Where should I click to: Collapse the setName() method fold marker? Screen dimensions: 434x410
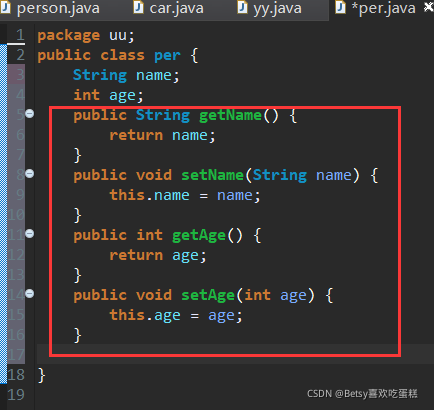pos(30,174)
